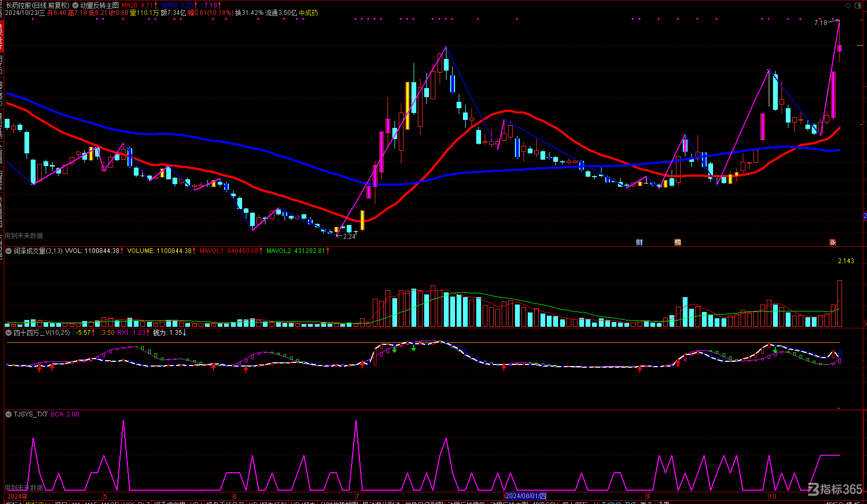
Task: Click the SCA: 2.00 value
Action: coord(65,414)
